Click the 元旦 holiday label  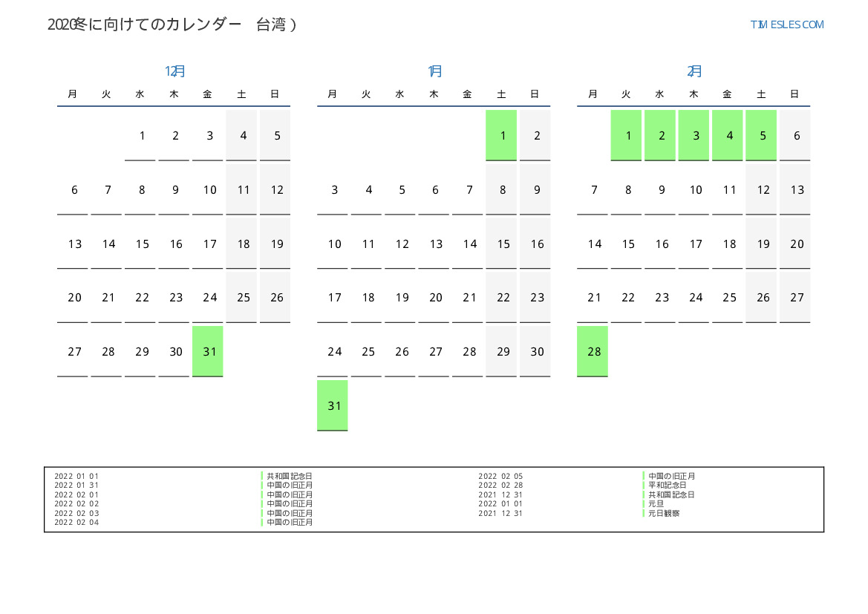tap(656, 504)
